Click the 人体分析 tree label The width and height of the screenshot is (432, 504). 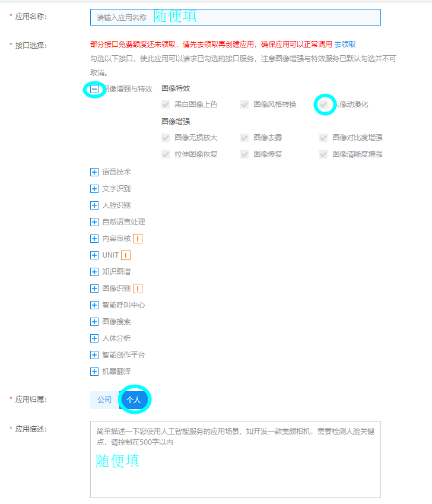116,338
